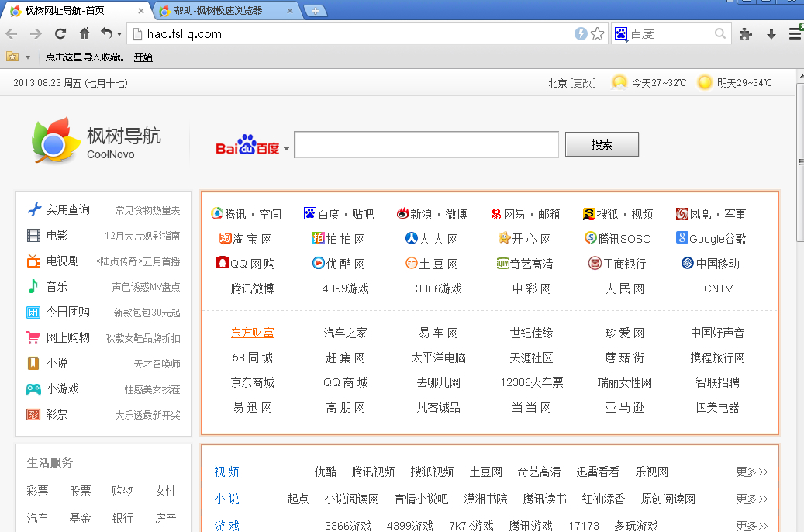Expand the undo closed-tab dropdown arrow

pyautogui.click(x=119, y=34)
